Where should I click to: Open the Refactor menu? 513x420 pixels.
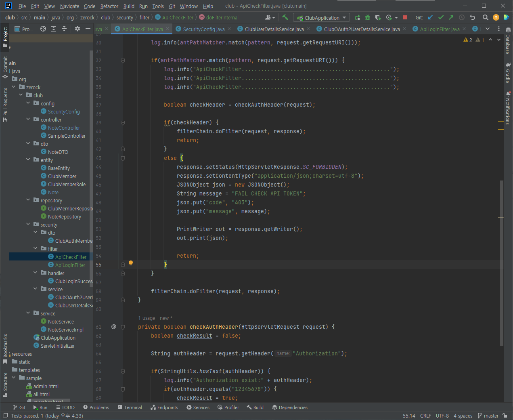point(109,6)
